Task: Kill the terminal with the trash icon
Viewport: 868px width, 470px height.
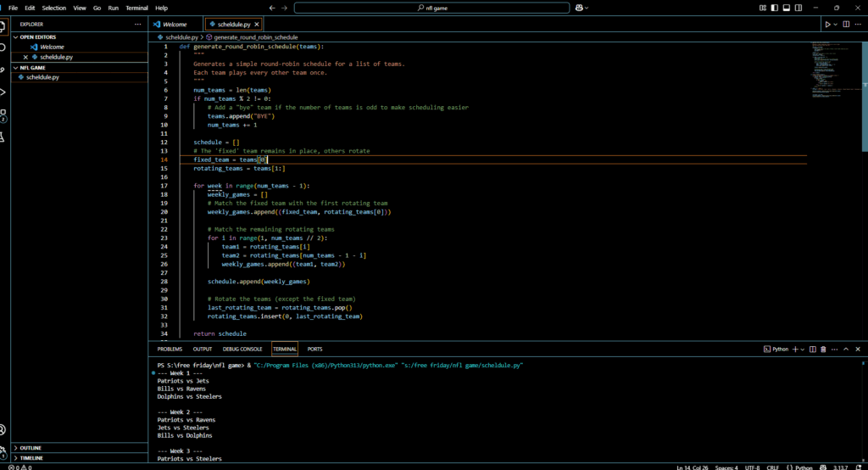Action: click(x=824, y=349)
